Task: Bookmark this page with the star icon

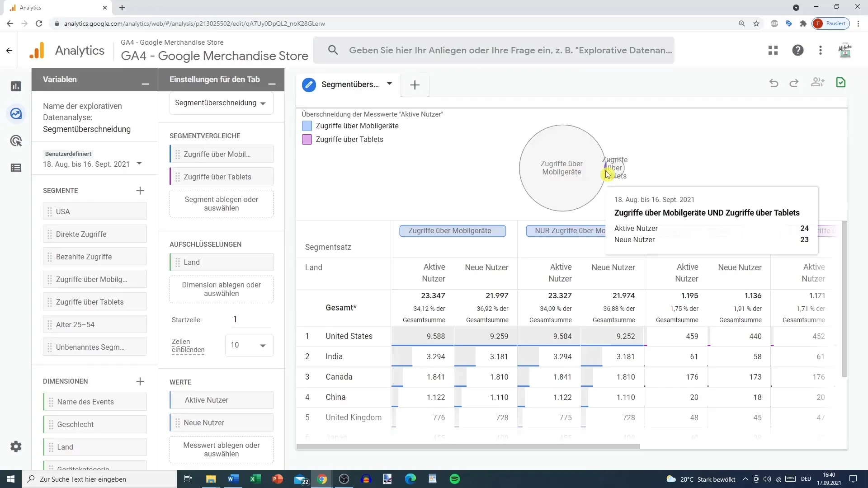Action: click(756, 23)
